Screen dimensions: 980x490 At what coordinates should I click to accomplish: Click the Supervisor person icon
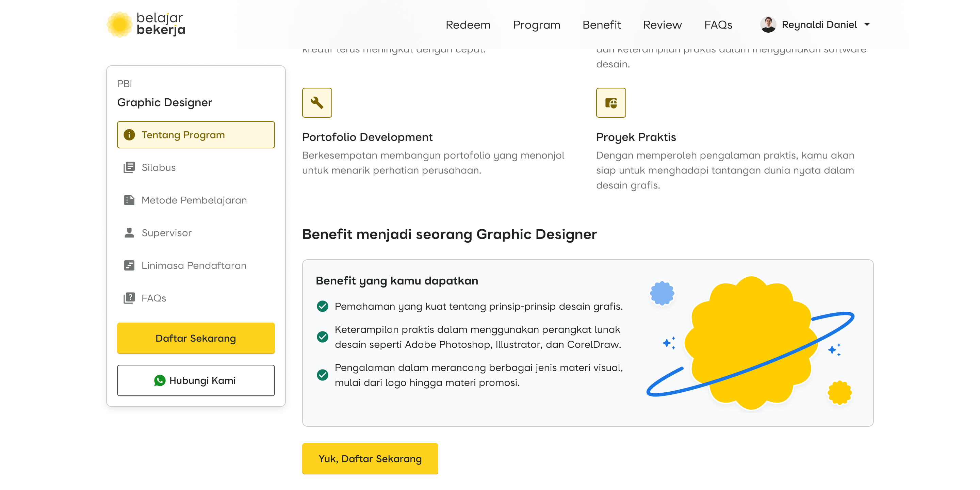pyautogui.click(x=129, y=232)
